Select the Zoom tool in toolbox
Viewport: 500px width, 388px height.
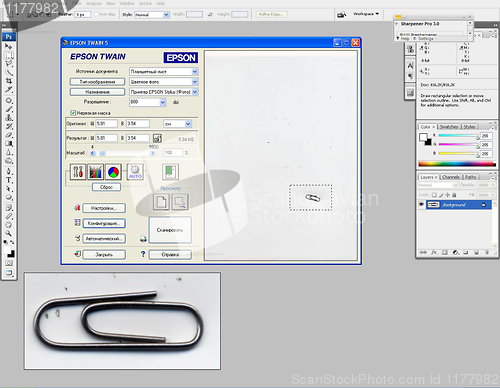9,233
